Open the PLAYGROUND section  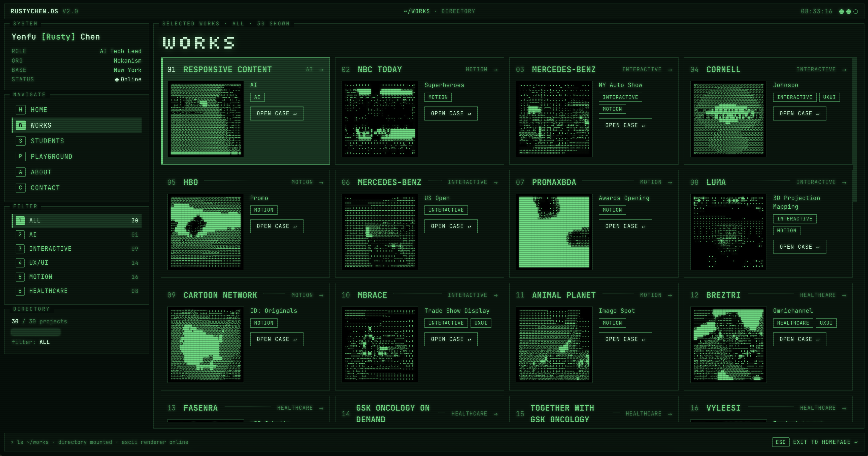coord(77,157)
